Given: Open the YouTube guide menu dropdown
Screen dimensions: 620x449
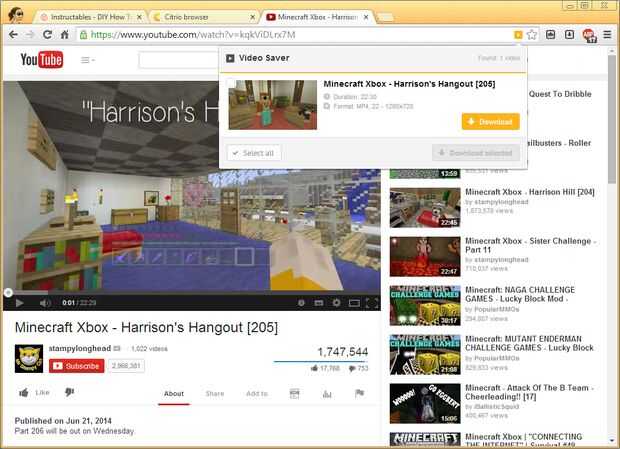Looking at the screenshot, I should pos(87,60).
